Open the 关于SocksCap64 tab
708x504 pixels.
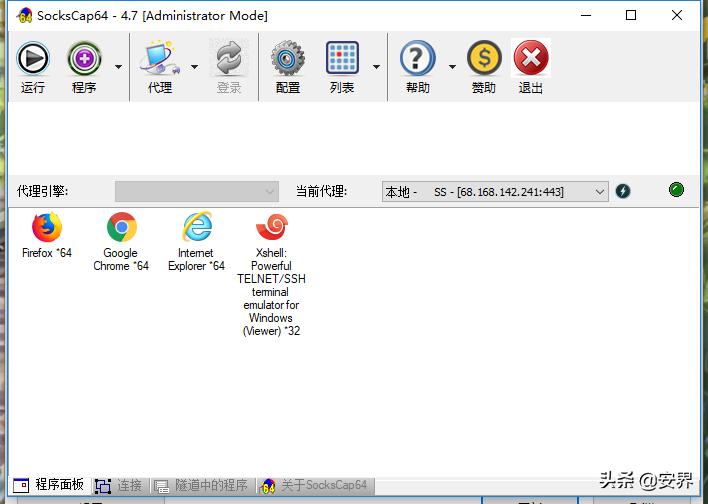point(314,485)
